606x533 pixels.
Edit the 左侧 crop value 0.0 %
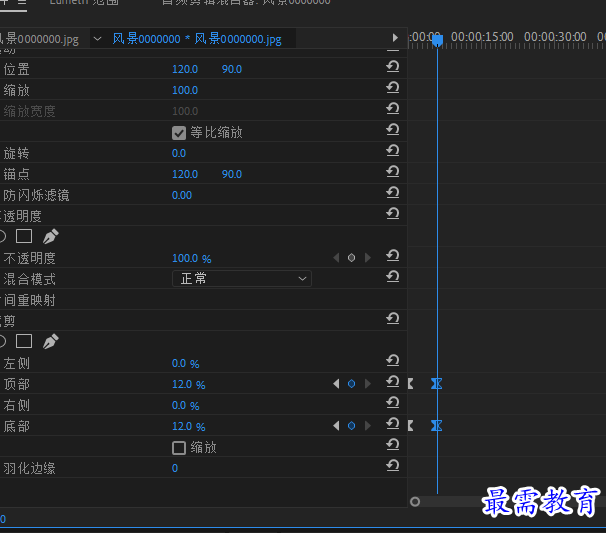(186, 363)
